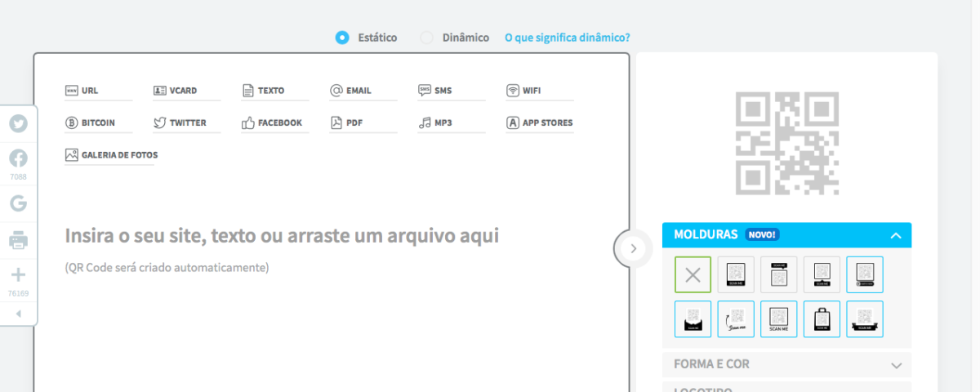Select the envelope-style frame

[693, 318]
